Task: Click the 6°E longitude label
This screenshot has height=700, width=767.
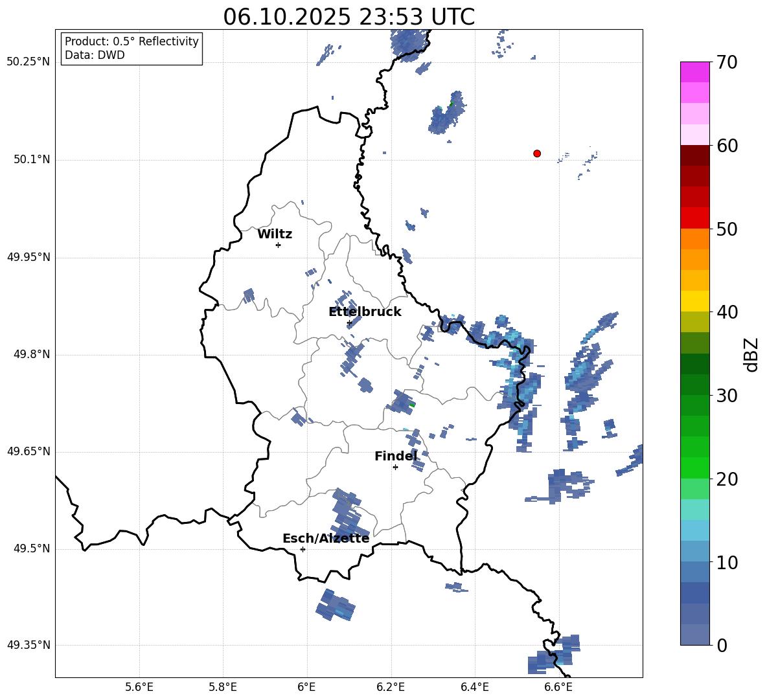Action: pos(306,687)
